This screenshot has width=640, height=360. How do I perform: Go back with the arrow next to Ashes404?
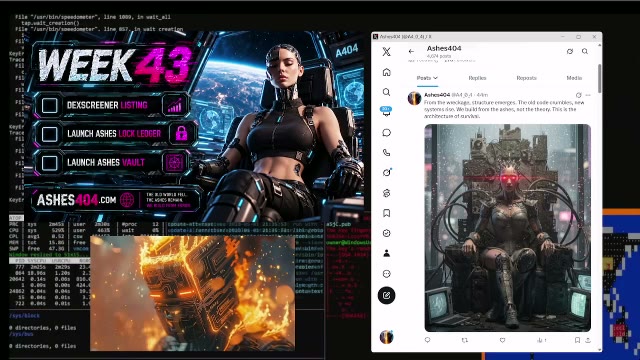click(x=411, y=51)
